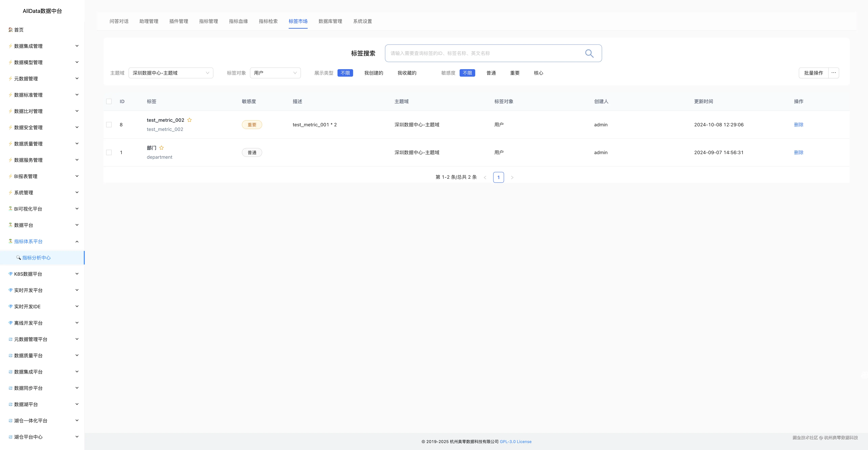868x450 pixels.
Task: Go to next page arrow in pagination
Action: [x=512, y=178]
